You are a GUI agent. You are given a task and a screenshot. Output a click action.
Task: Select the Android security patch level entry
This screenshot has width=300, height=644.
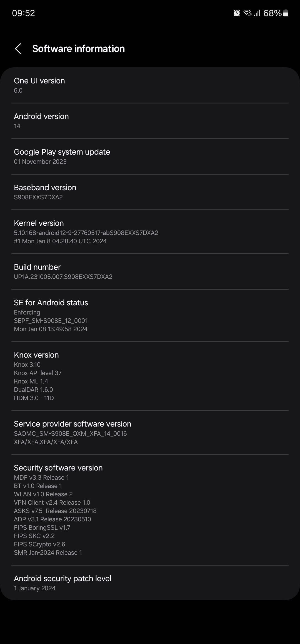pos(150,583)
